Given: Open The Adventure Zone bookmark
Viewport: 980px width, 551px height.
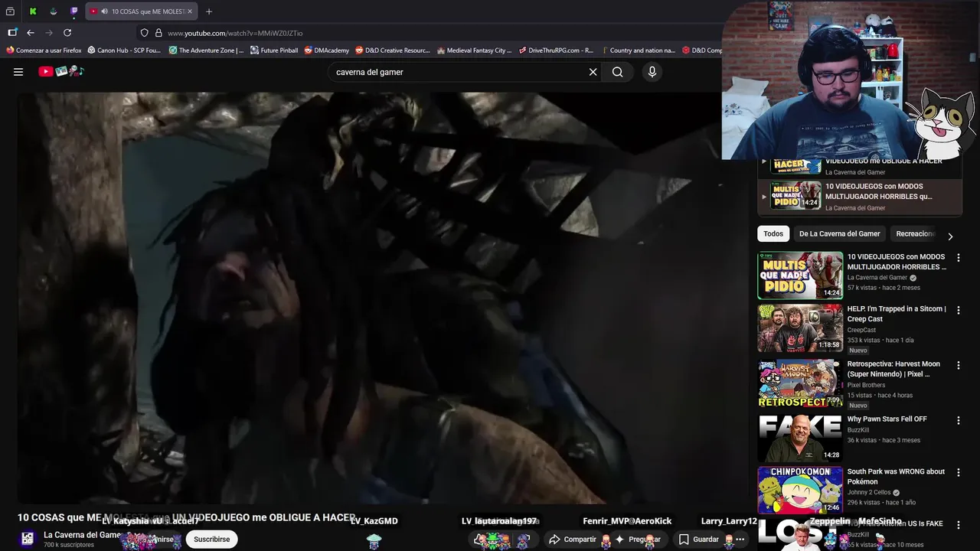Looking at the screenshot, I should click(x=206, y=51).
